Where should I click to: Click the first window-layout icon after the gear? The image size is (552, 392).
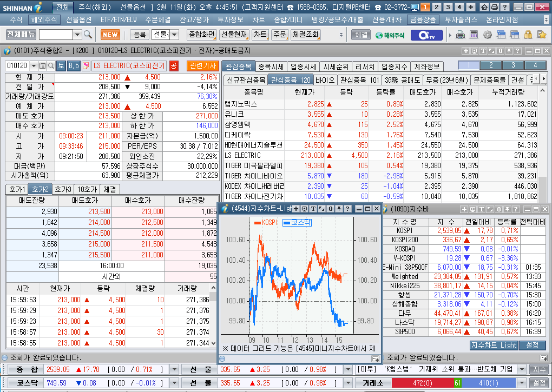coord(501,35)
